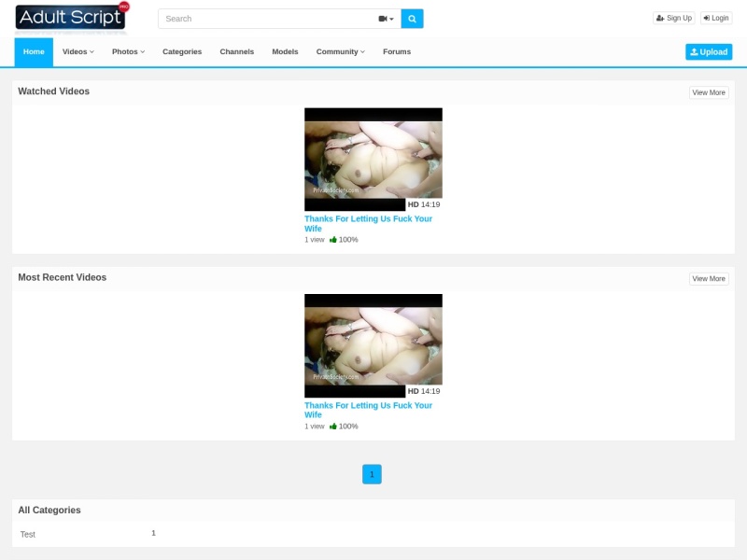Open the Test category link
The image size is (747, 560).
28,534
